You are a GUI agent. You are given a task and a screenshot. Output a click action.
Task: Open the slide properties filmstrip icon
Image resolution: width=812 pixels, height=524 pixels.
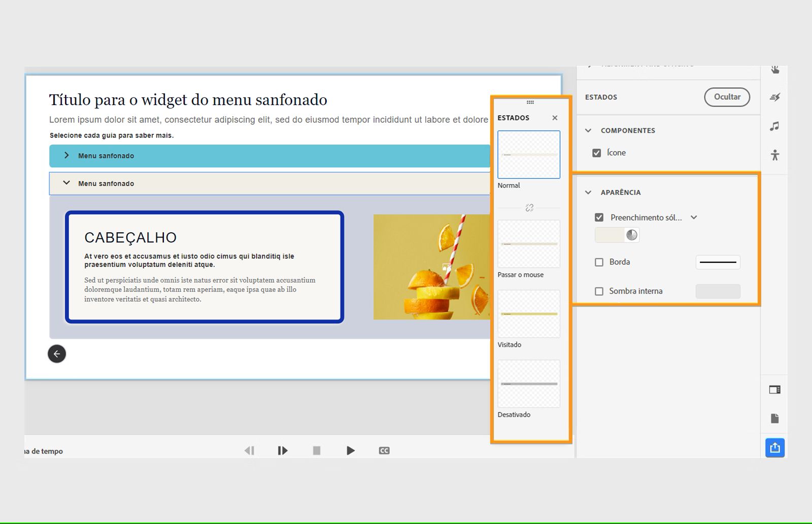775,390
